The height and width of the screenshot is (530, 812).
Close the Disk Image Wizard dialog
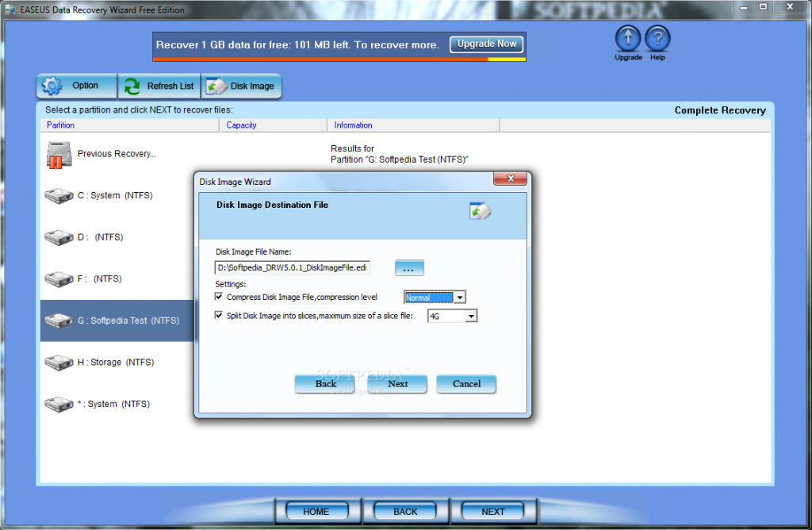pyautogui.click(x=510, y=179)
